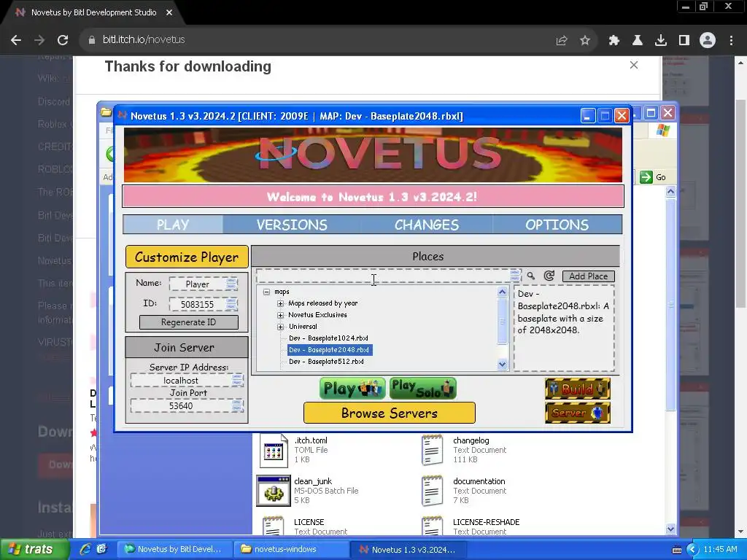
Task: Click the taskbar clock showing 11:45 AM
Action: pos(720,549)
